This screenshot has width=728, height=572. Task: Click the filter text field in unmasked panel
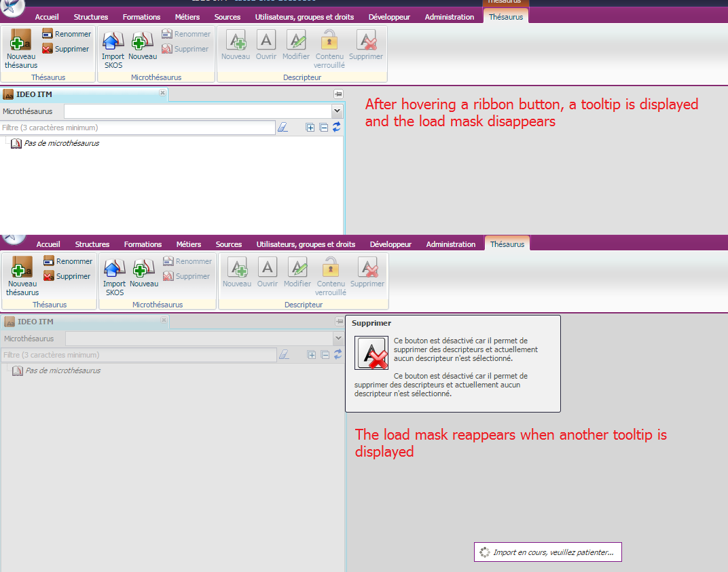click(138, 128)
